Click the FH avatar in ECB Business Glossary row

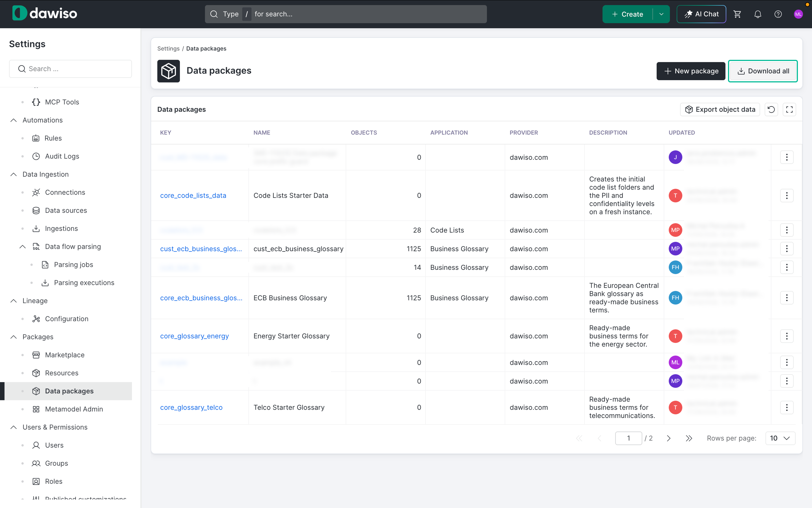tap(675, 298)
